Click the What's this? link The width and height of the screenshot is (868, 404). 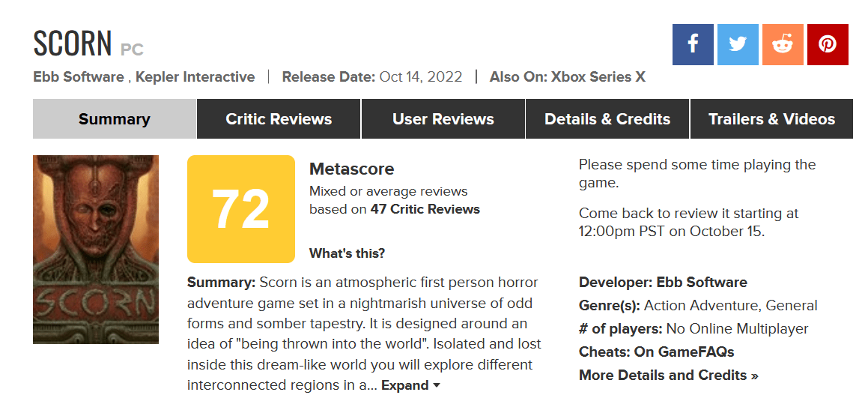(x=347, y=253)
